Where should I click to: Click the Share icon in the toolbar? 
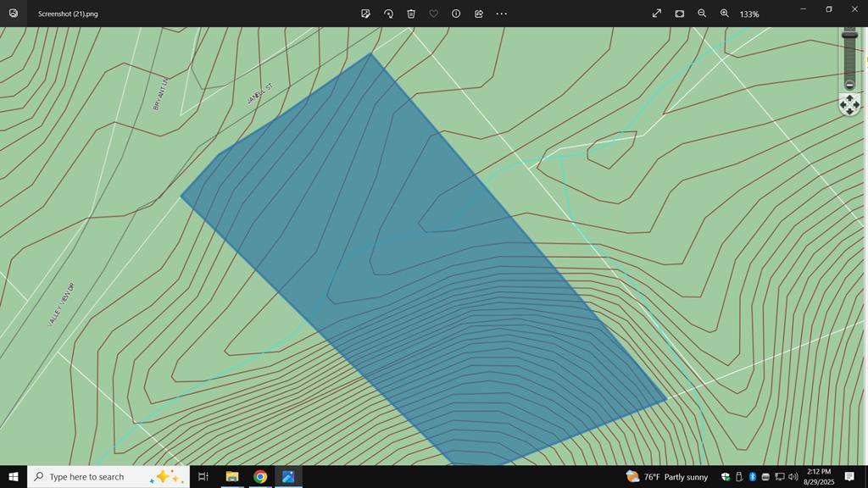[x=479, y=14]
